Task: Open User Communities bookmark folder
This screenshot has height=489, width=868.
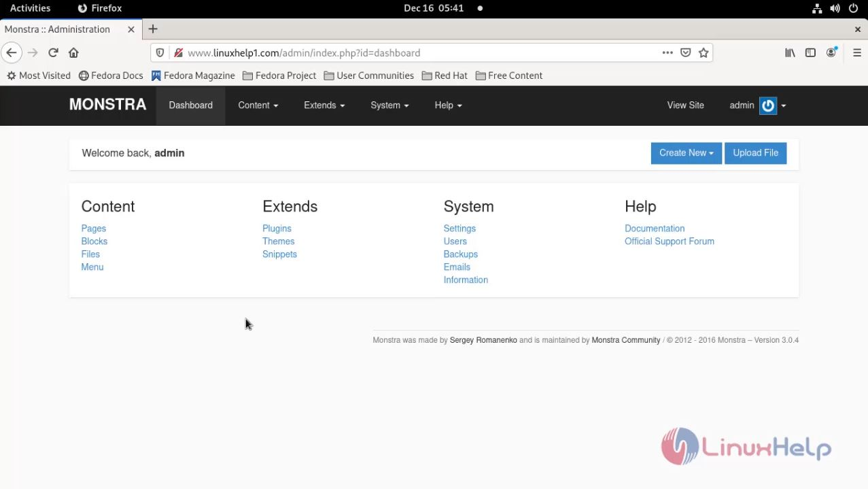Action: [369, 75]
